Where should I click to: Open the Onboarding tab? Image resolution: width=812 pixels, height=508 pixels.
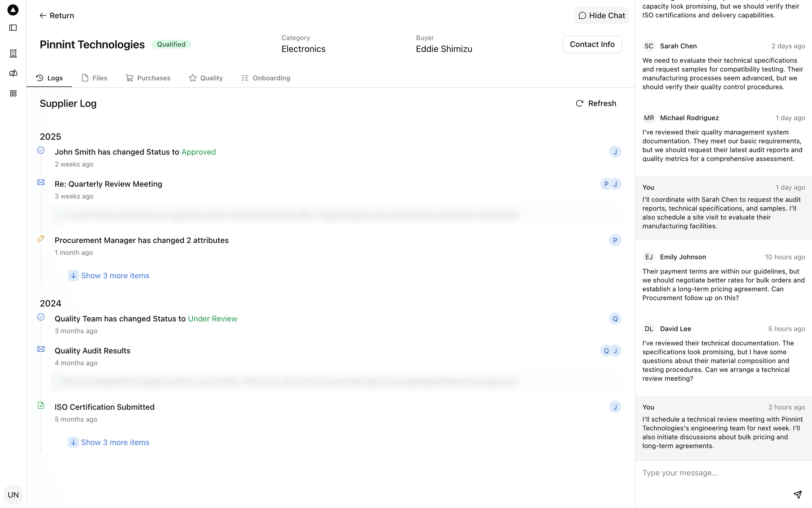pyautogui.click(x=265, y=78)
